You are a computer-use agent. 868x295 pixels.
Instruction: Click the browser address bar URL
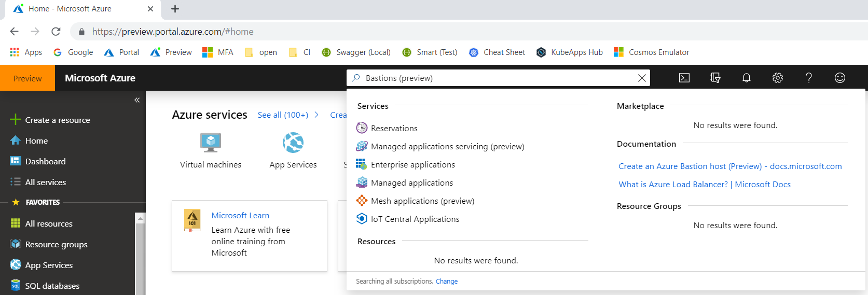(x=173, y=32)
